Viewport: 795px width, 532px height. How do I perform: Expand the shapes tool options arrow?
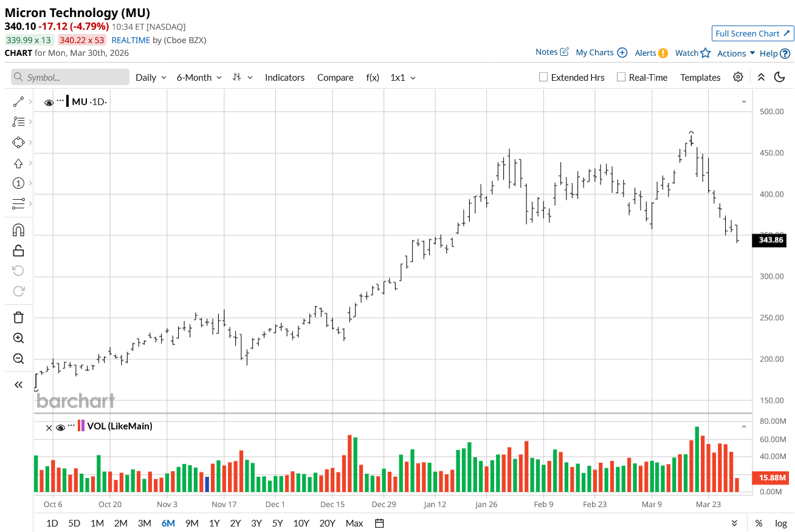[30, 143]
